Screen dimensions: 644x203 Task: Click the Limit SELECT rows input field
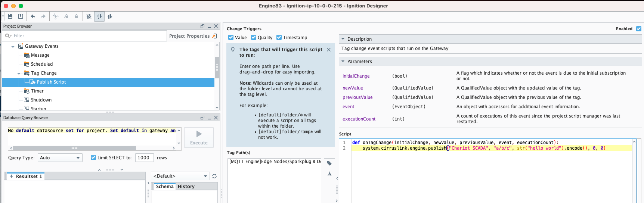[144, 158]
